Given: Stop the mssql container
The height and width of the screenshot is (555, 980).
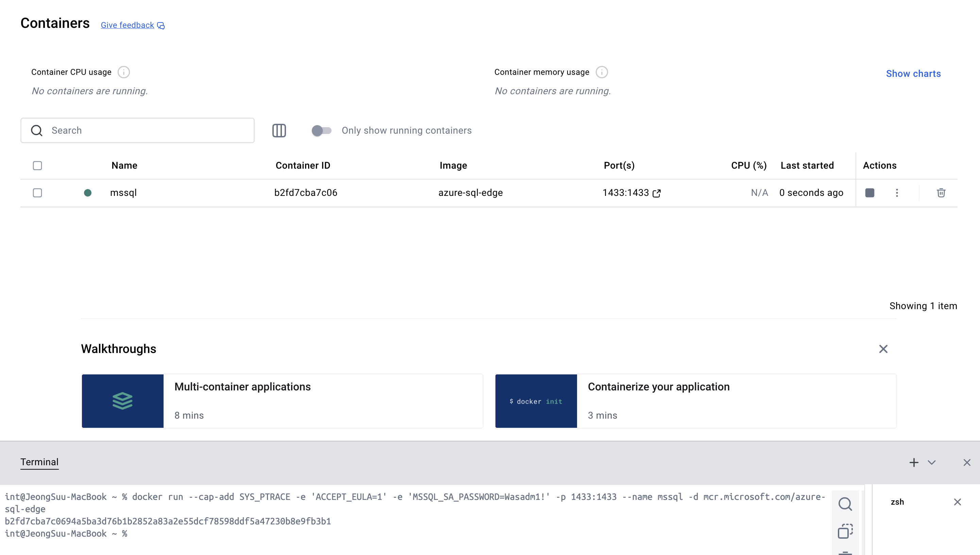Looking at the screenshot, I should coord(869,193).
